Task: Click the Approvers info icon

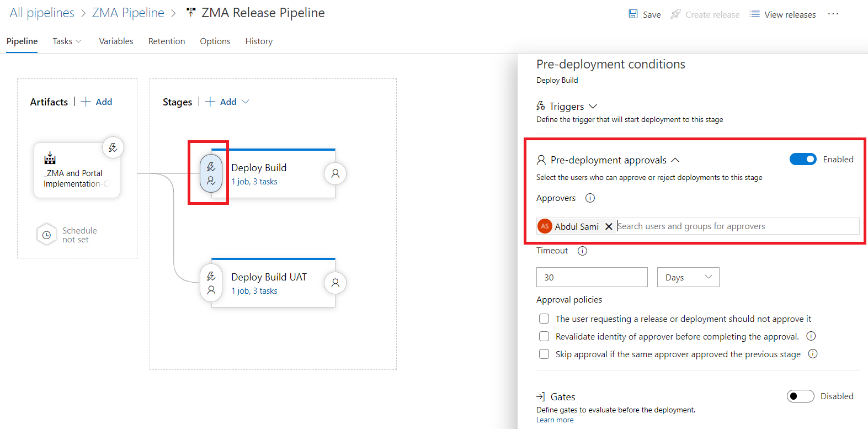Action: coord(590,198)
